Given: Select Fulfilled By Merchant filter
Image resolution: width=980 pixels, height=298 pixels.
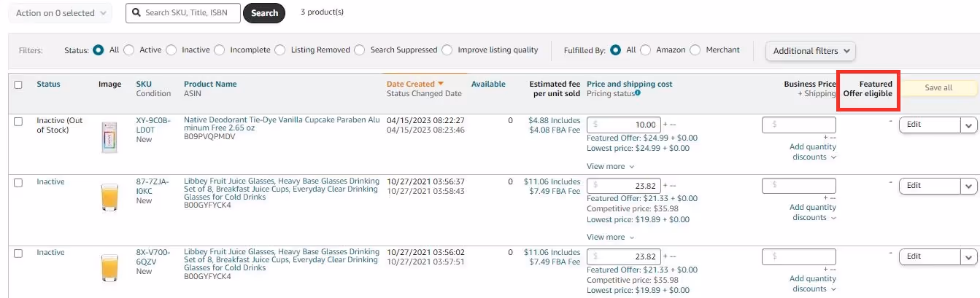Looking at the screenshot, I should tap(695, 50).
